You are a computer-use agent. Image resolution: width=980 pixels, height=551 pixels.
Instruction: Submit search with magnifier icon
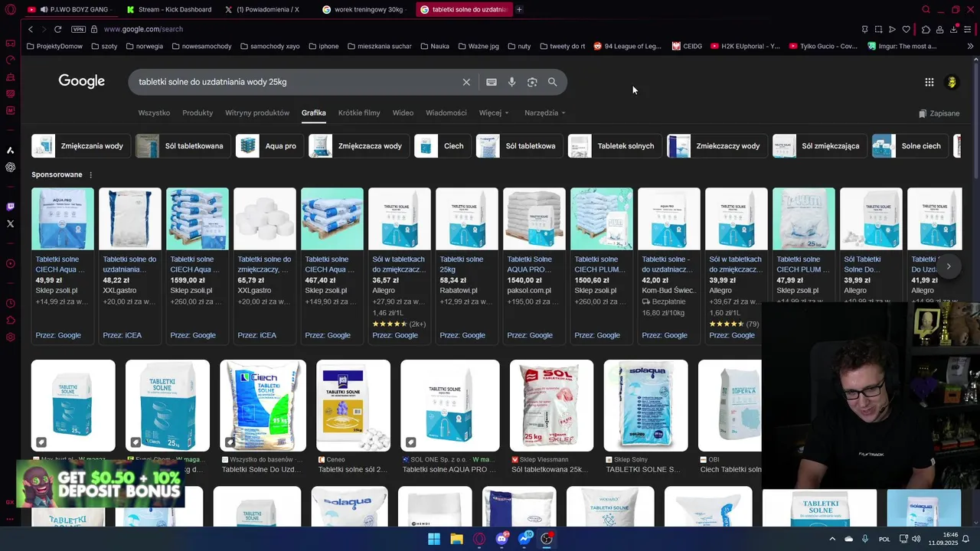tap(552, 82)
